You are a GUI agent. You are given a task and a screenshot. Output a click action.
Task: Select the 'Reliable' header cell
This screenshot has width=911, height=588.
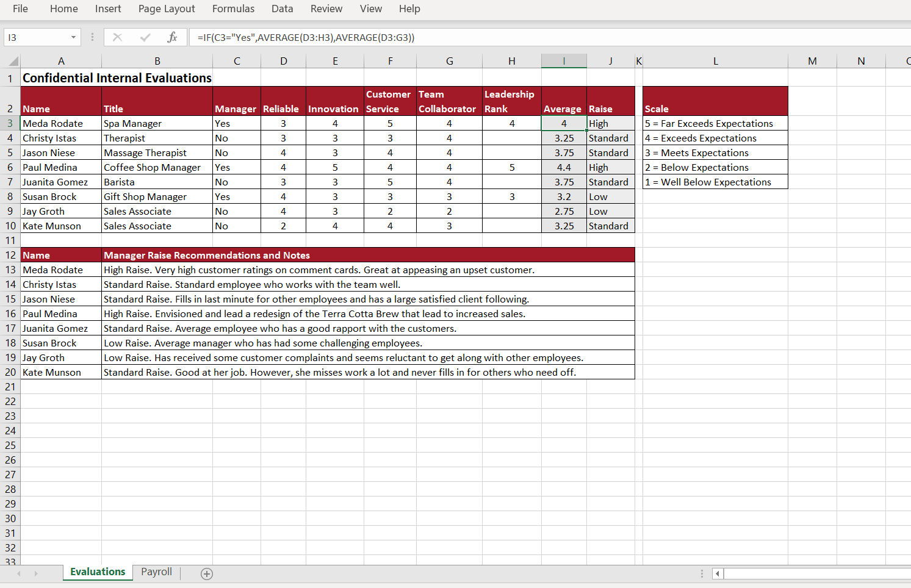point(283,101)
